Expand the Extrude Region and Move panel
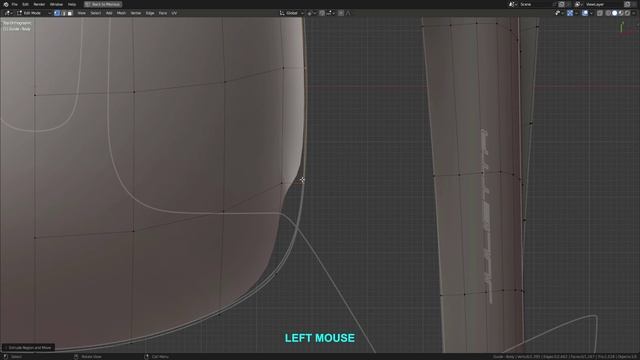The height and width of the screenshot is (360, 640). pyautogui.click(x=29, y=348)
